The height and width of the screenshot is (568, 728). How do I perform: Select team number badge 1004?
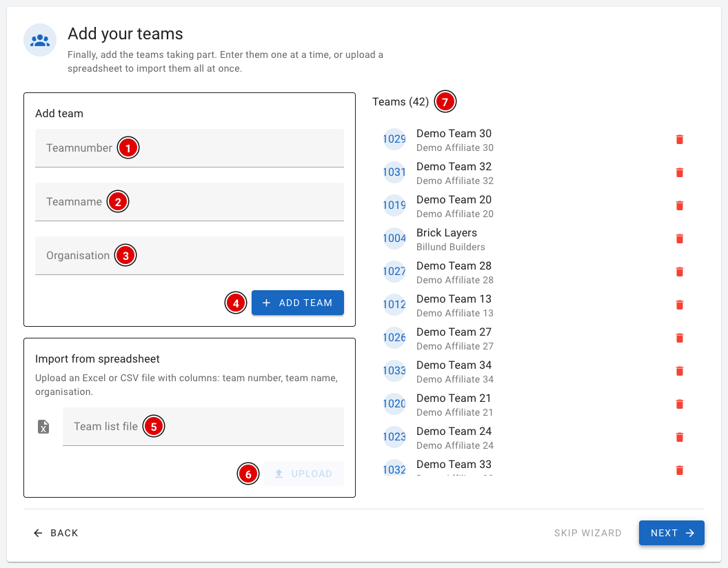click(394, 239)
